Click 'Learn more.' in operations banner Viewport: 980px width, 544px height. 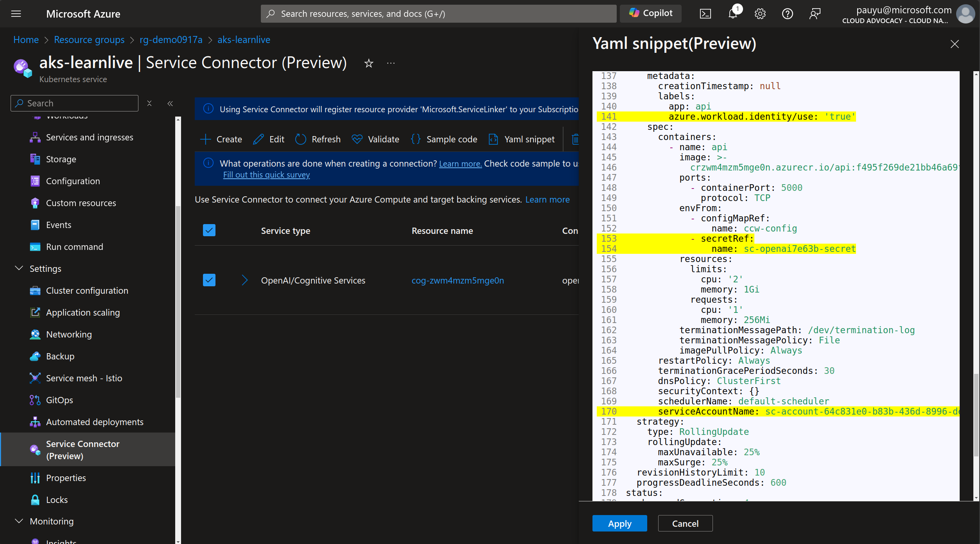[460, 164]
